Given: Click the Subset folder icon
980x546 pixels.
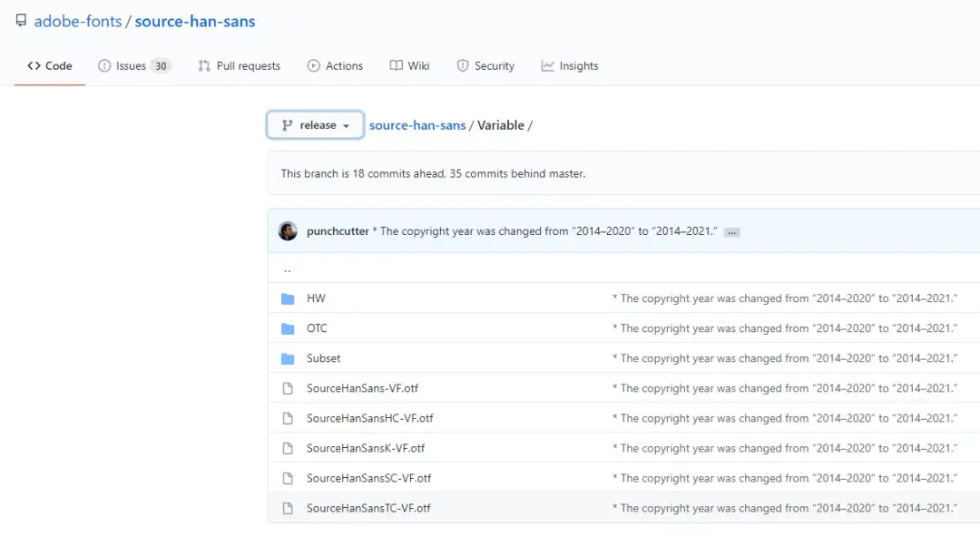Looking at the screenshot, I should (x=288, y=358).
